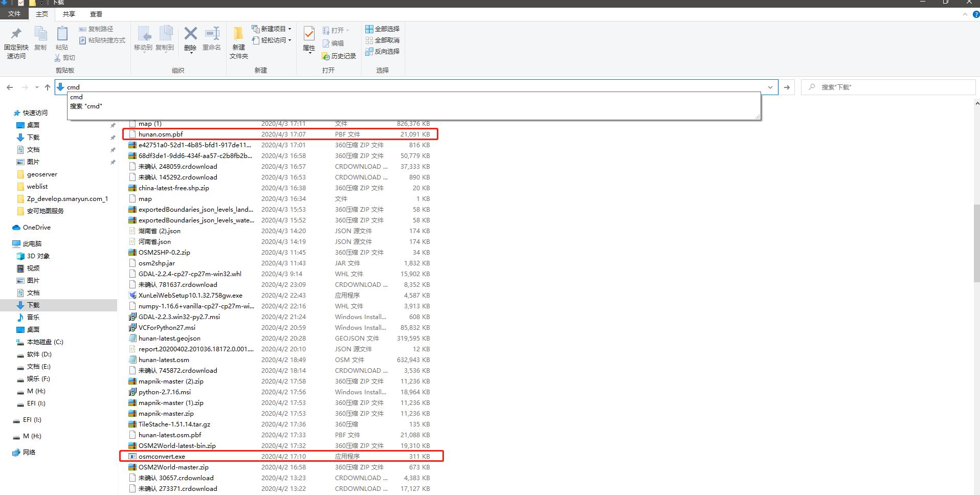This screenshot has height=495, width=980.
Task: Click the Properties checkmark icon
Action: coord(309,34)
